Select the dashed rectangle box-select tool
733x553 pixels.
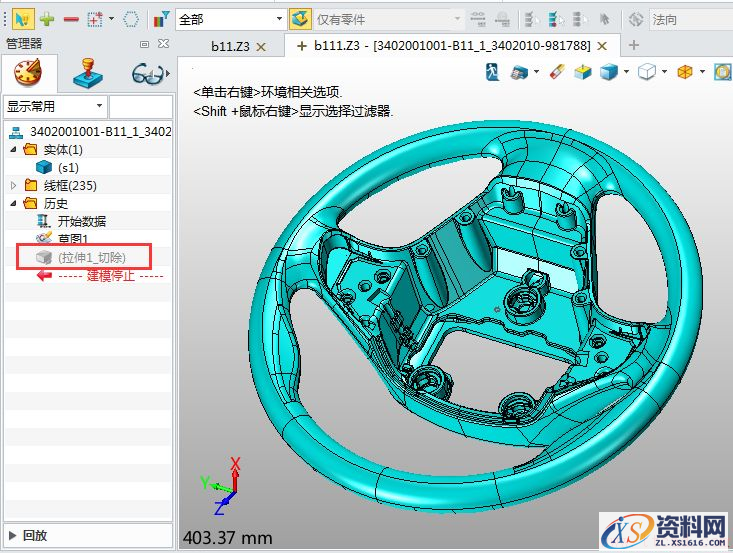[95, 20]
